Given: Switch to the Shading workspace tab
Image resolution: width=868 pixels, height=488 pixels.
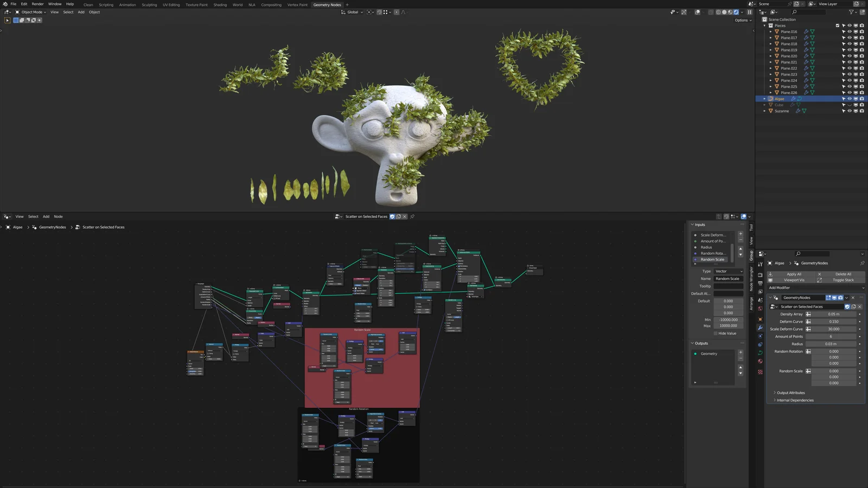Looking at the screenshot, I should 220,5.
